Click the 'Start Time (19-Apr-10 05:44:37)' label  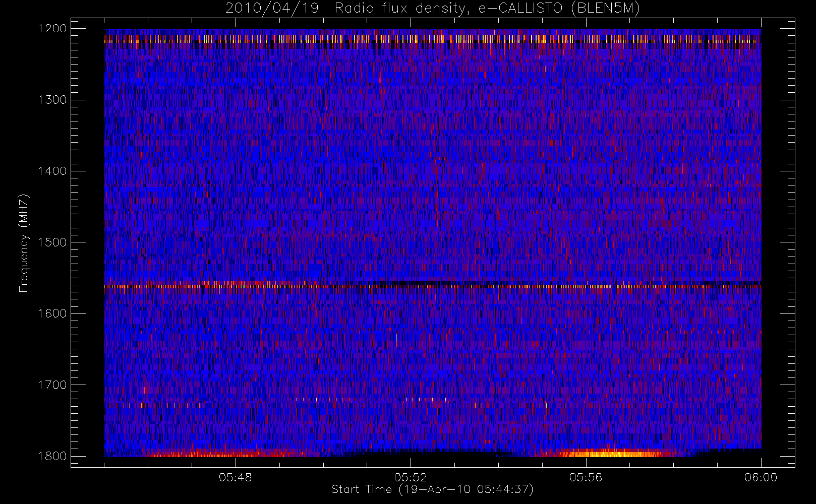432,489
